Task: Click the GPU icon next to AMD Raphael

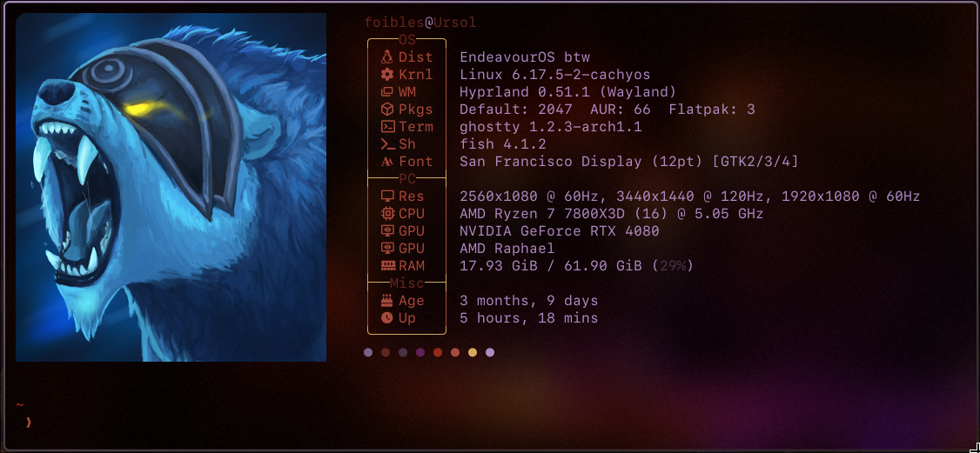Action: point(387,249)
